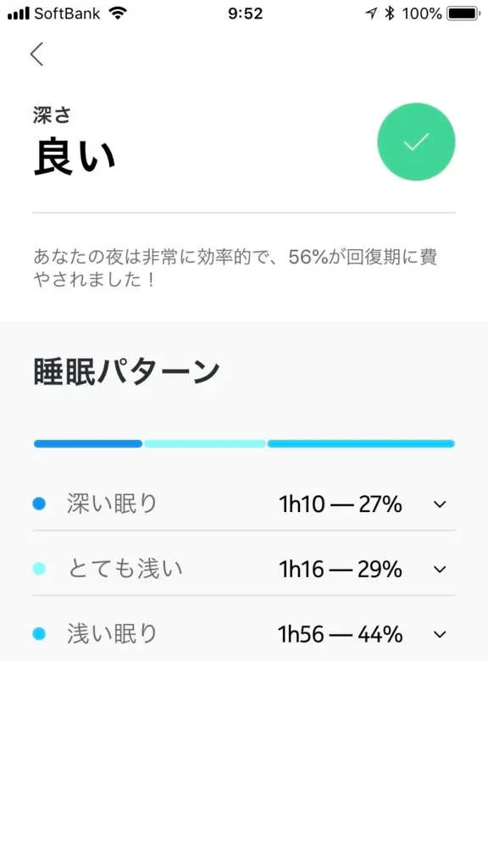Tap the Wi-Fi status icon
488x868 pixels.
(117, 14)
